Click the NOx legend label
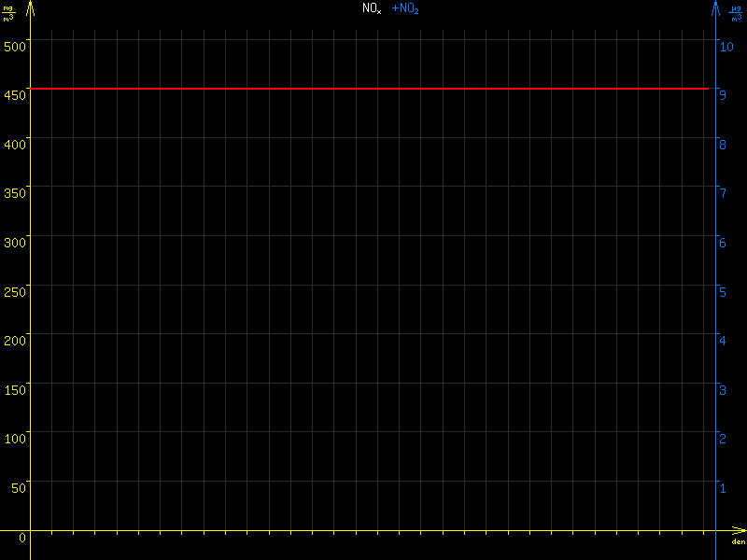 click(x=372, y=8)
